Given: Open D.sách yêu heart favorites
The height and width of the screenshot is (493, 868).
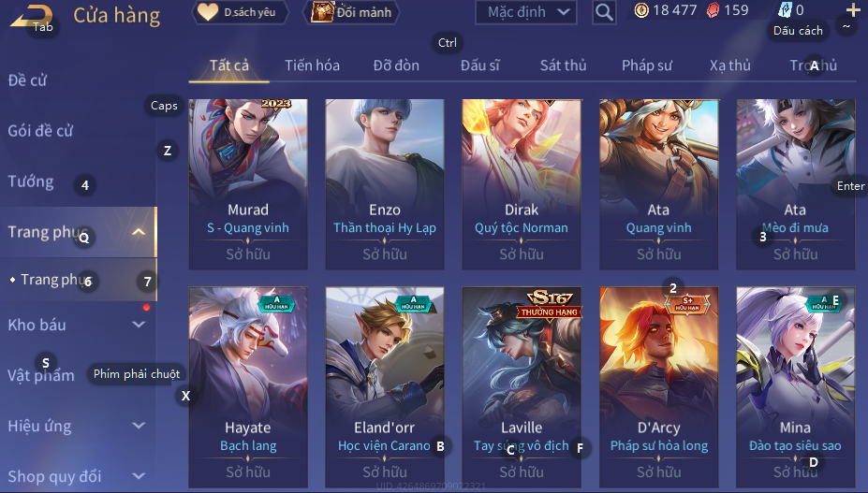Looking at the screenshot, I should tap(241, 12).
